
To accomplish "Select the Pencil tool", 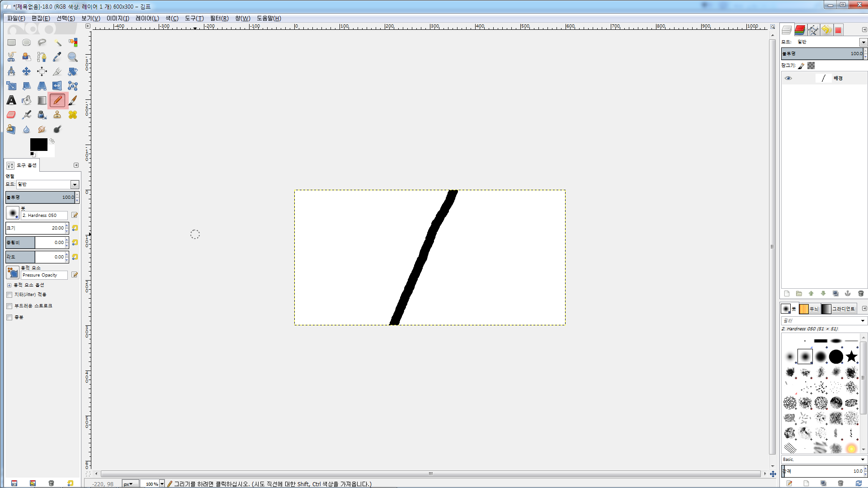I will point(57,100).
